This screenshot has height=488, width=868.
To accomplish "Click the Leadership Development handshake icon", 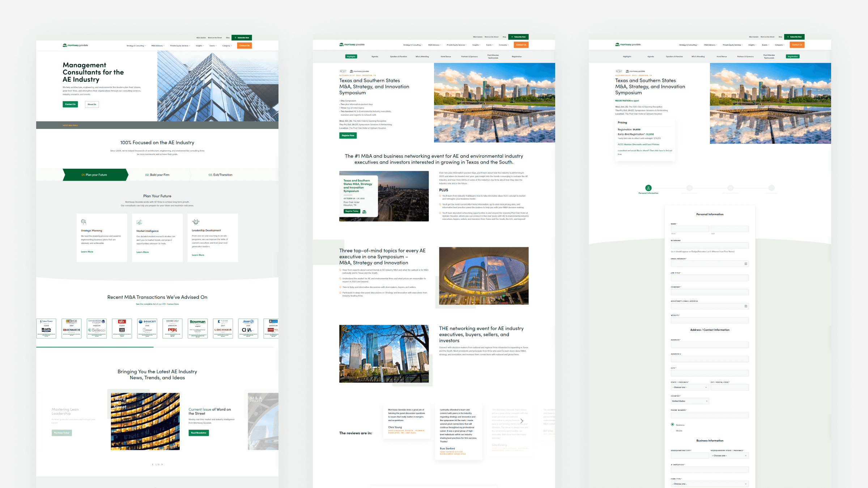I will pyautogui.click(x=196, y=222).
